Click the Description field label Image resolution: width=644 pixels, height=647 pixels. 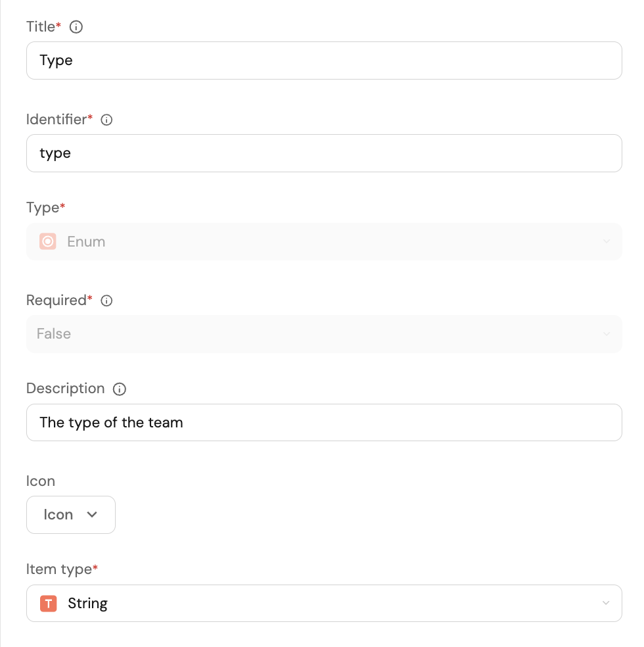[65, 389]
